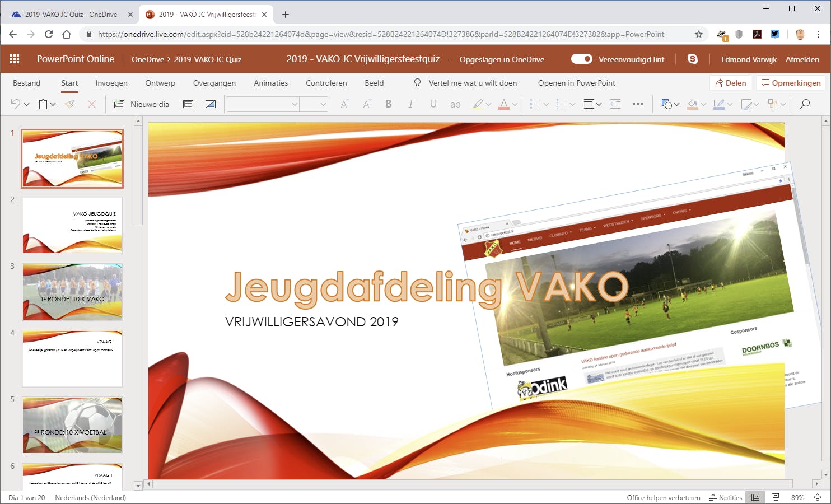Expand the highlight color arrow
Screen dimensions: 831x504
[x=488, y=105]
